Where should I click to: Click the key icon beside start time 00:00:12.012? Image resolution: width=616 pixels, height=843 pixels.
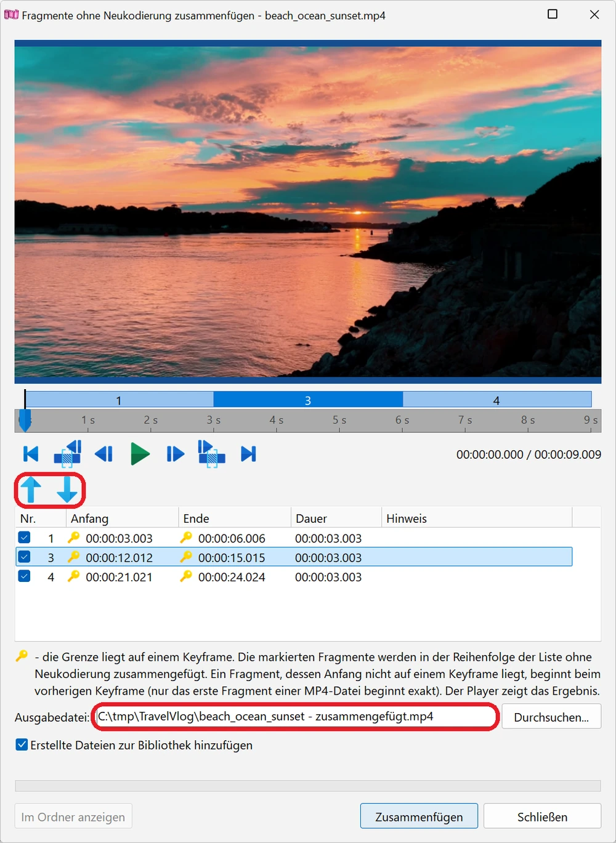pos(73,557)
